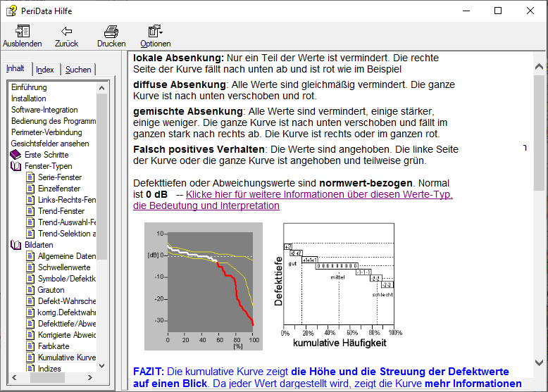Screen dimensions: 548x392
Task: Maximize the PeriData Hilfe window
Action: tap(498, 11)
